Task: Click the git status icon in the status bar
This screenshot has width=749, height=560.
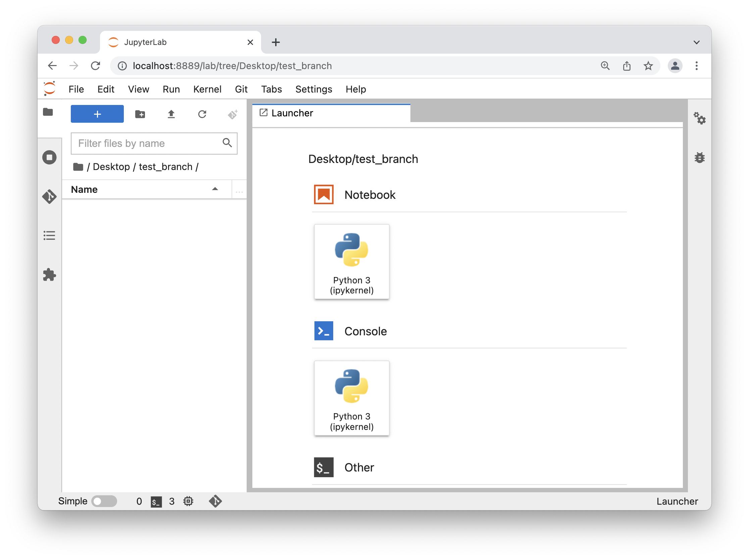Action: click(215, 501)
